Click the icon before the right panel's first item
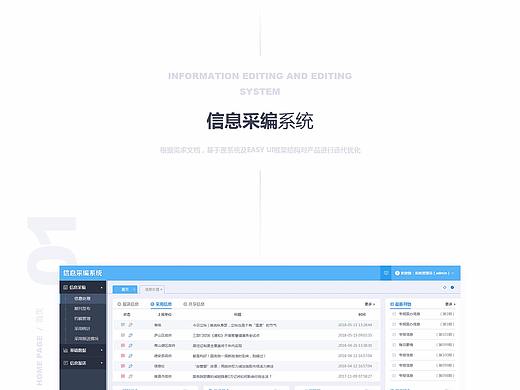520x390 pixels. click(x=394, y=314)
